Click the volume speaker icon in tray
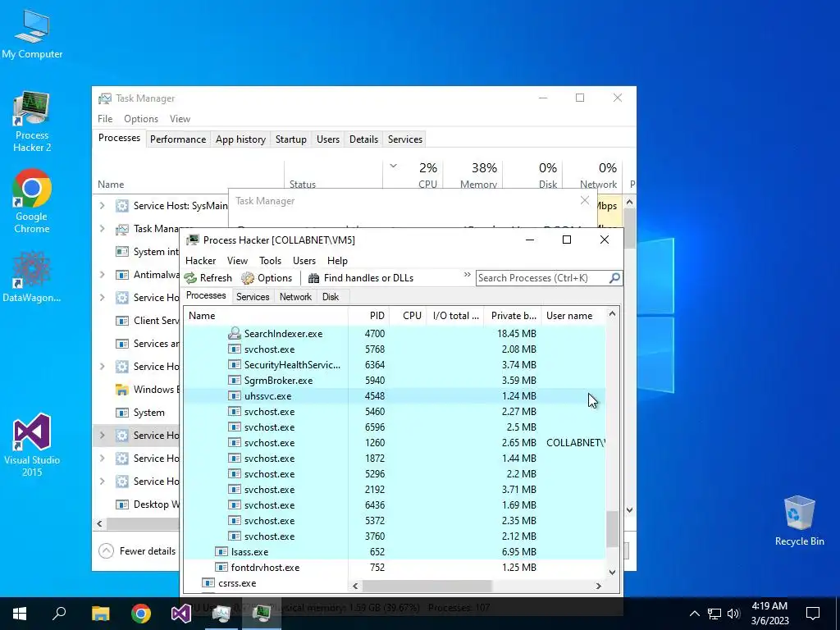840x630 pixels. [733, 614]
